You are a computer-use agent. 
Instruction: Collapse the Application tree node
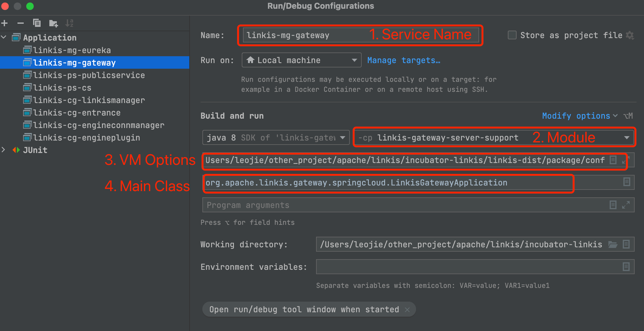(4, 37)
